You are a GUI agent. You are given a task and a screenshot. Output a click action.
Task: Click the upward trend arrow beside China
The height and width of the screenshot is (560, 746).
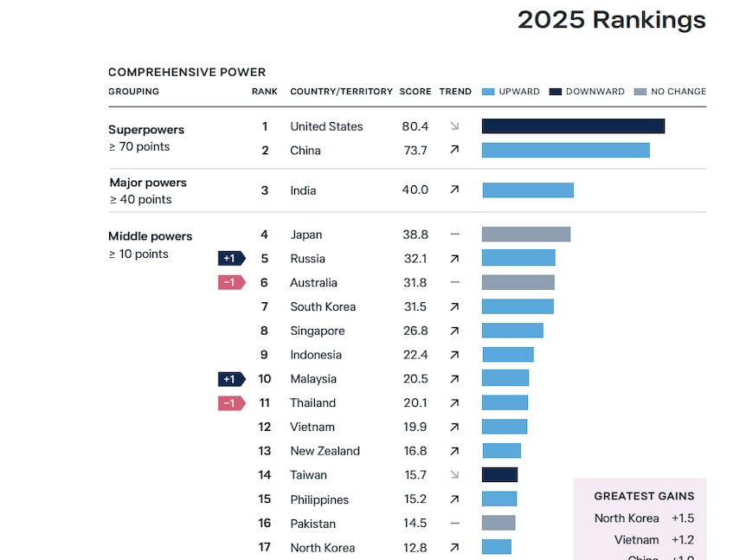pos(454,151)
